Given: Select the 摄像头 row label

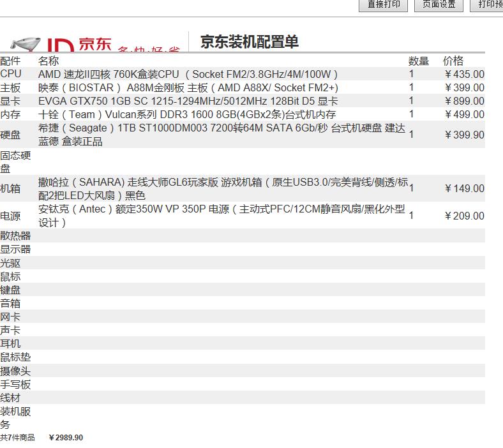Looking at the screenshot, I should pos(15,371).
